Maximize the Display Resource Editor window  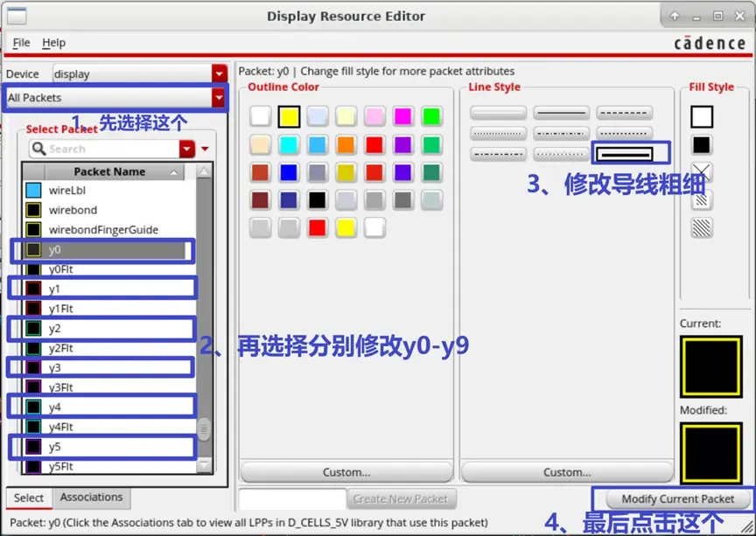coord(717,16)
